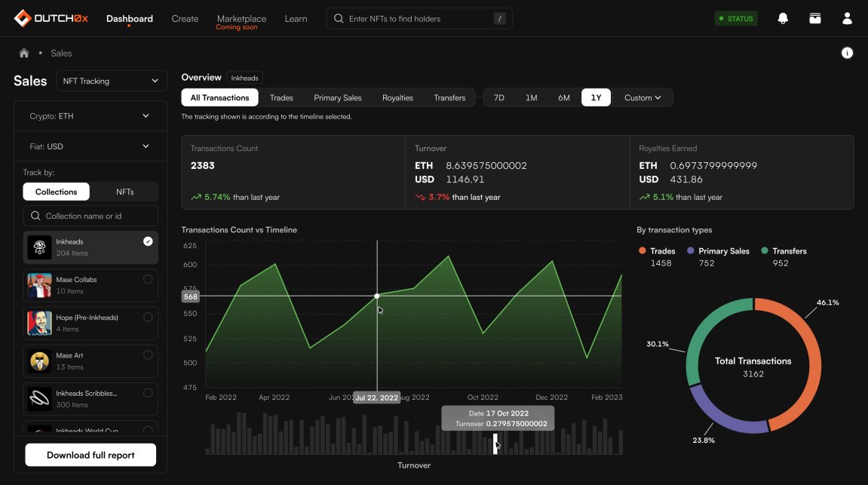
Task: Expand the Crypto: ETH dropdown
Action: click(90, 115)
